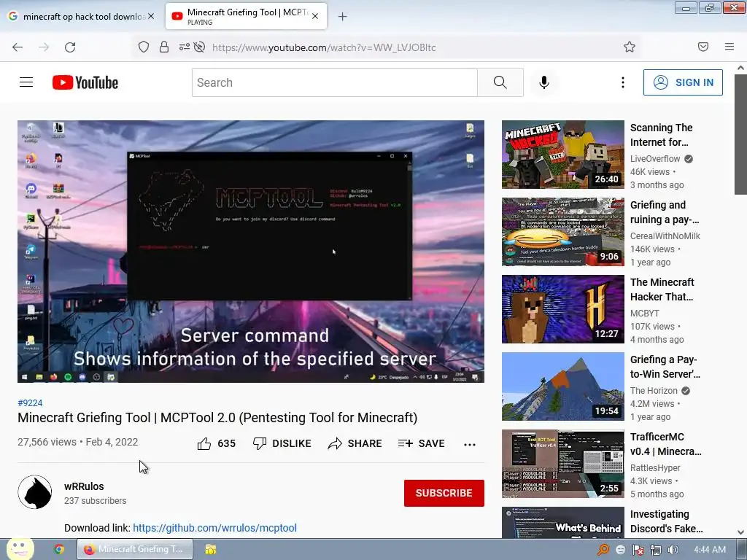Dislike the MCPTool video
The width and height of the screenshot is (747, 560).
coord(282,444)
